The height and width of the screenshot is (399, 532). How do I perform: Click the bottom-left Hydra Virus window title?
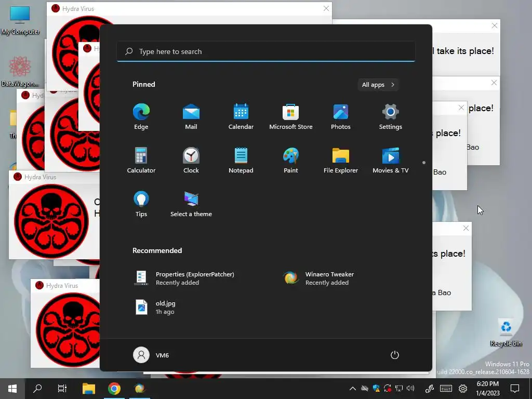(x=62, y=286)
